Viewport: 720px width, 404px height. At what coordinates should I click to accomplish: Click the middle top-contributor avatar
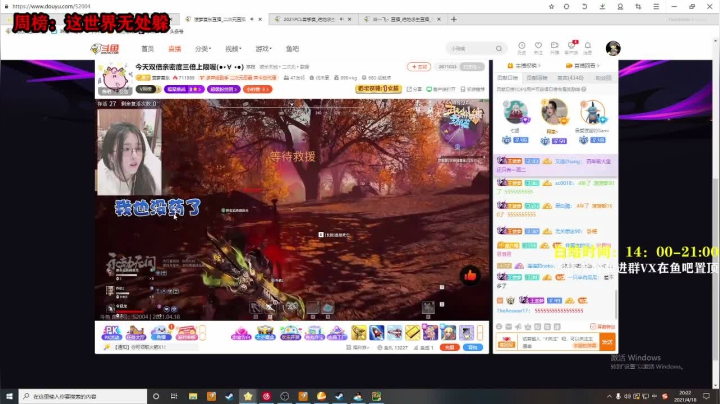[554, 111]
